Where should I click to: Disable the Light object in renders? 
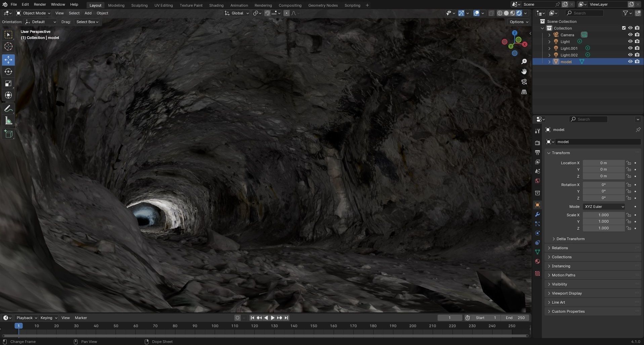tap(637, 41)
